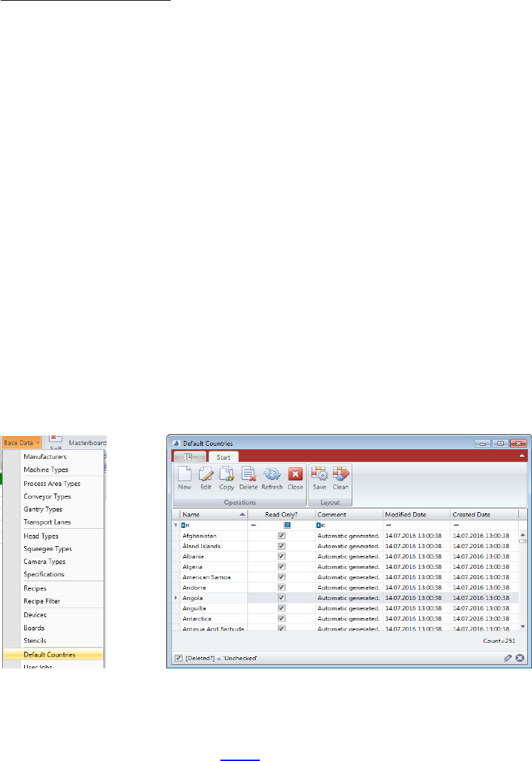Click the Created Date column header
Screen dimensions: 532x761
click(x=484, y=514)
